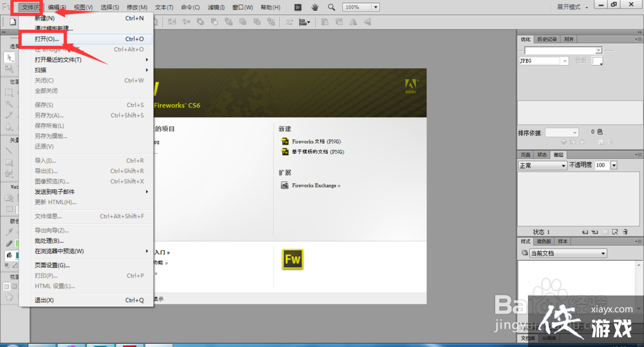Click the matte color swatch beside 色版
Viewport: 644px width, 347px height.
[x=598, y=61]
